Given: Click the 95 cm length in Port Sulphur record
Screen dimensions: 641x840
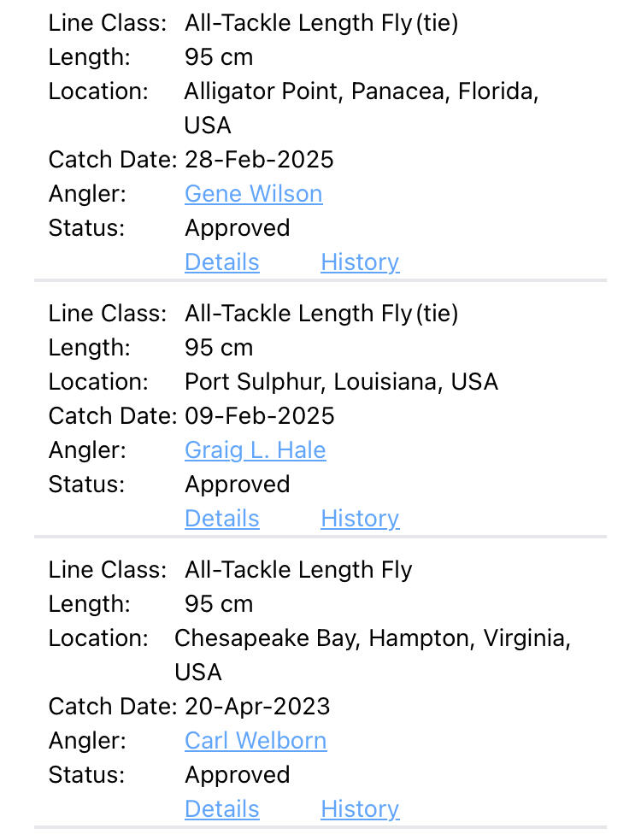Looking at the screenshot, I should pos(219,348).
